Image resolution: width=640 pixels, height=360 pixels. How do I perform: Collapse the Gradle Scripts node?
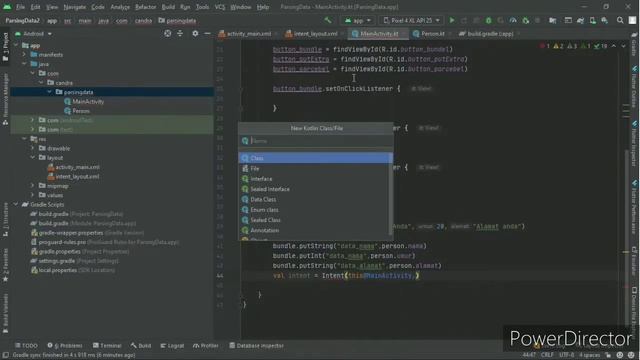[16, 204]
